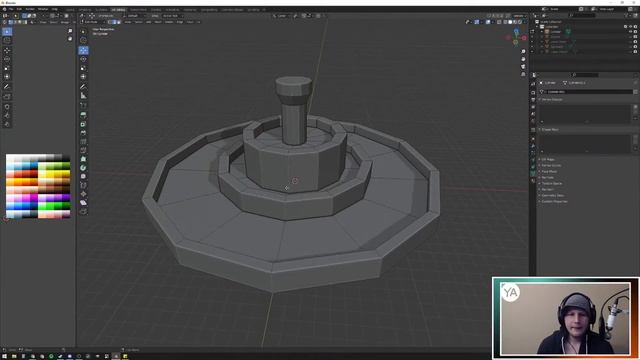Switch viewport to solid shading mode

510,22
